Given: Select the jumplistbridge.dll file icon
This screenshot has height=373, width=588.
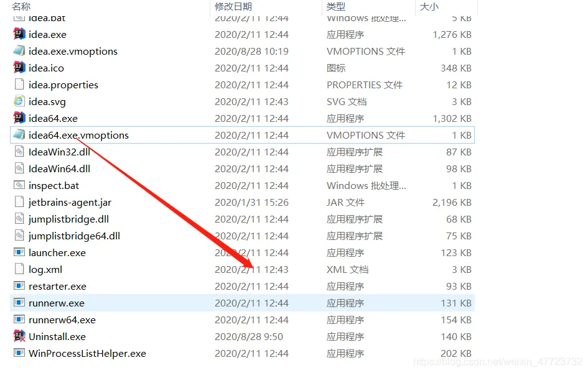Looking at the screenshot, I should (x=19, y=219).
